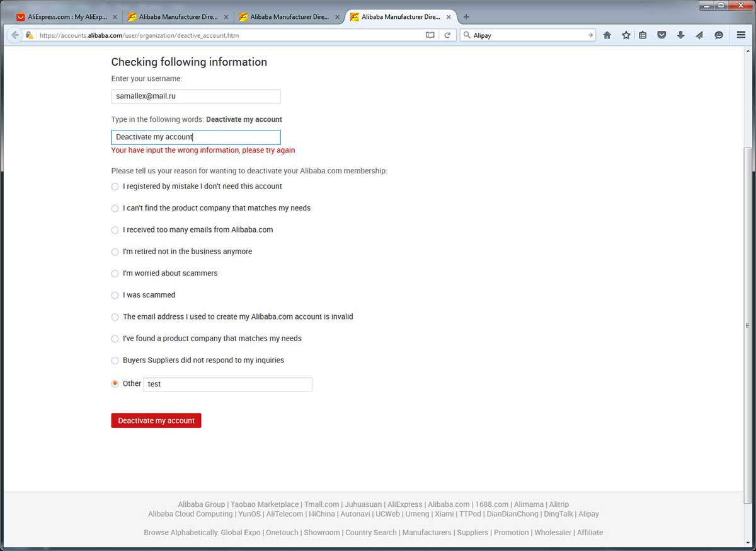
Task: Visit DingTalk footer link
Action: pyautogui.click(x=559, y=514)
